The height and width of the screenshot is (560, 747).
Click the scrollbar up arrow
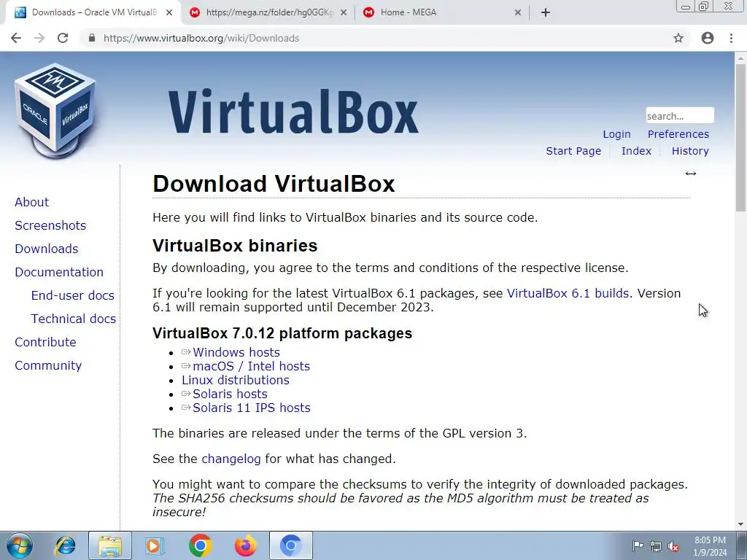[740, 58]
